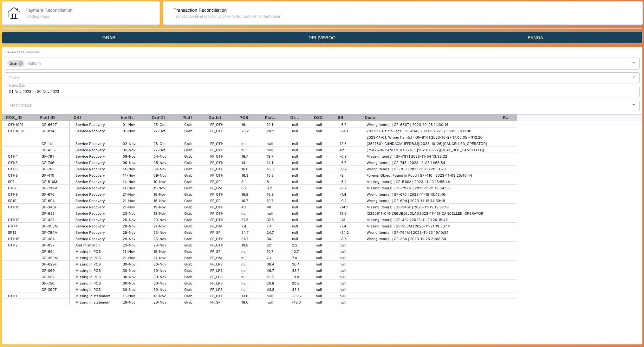Select the OTH1001 POS_ID cell

(16, 125)
